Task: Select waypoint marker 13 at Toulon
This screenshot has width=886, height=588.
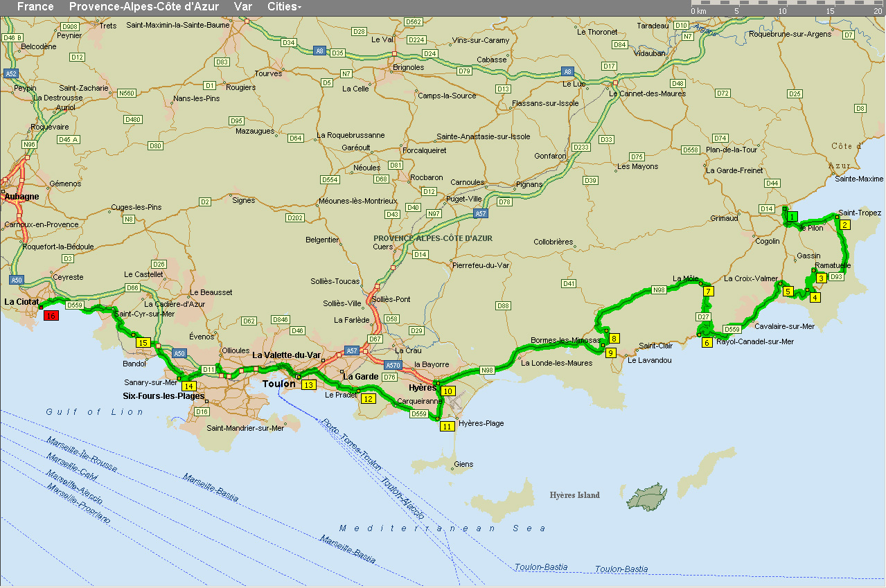Action: 308,385
